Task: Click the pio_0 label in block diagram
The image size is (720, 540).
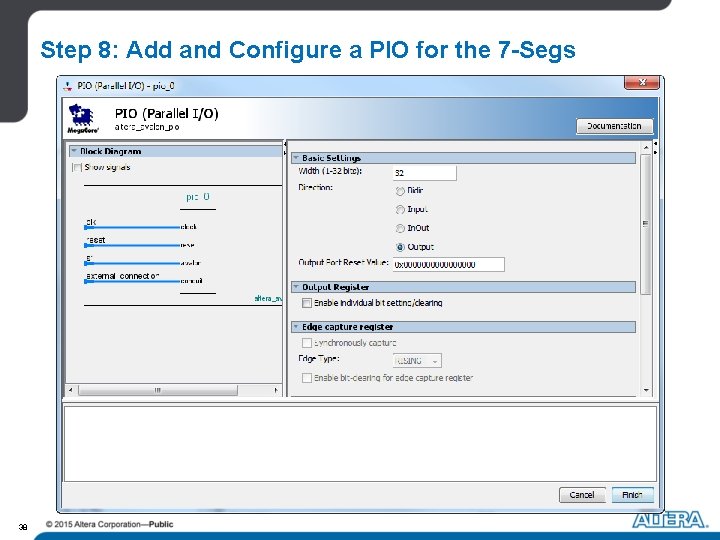Action: coord(198,197)
